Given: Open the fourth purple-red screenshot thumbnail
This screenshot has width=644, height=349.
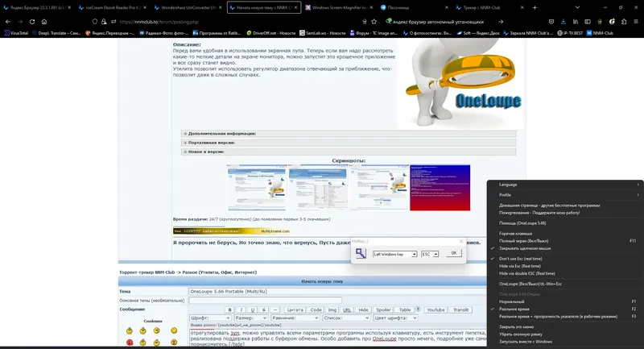Looking at the screenshot, I should click(x=440, y=188).
